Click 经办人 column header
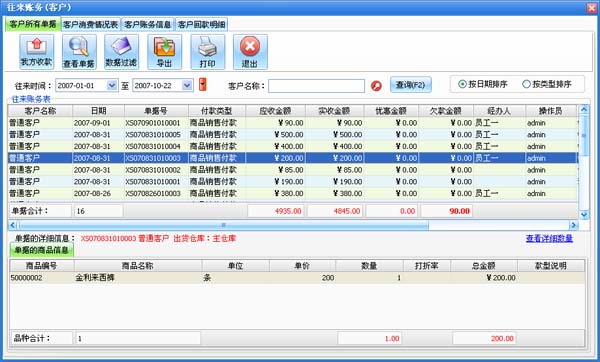 [499, 111]
